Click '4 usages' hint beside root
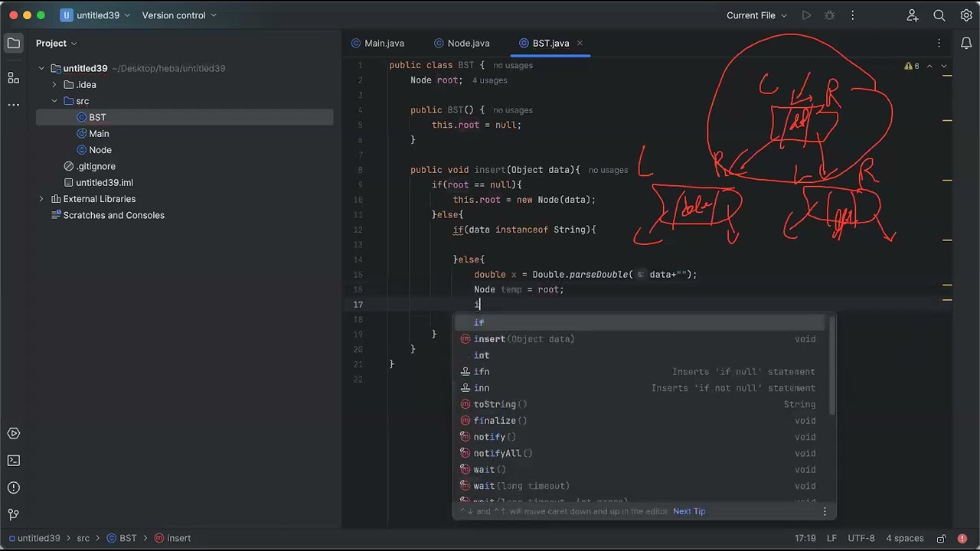The width and height of the screenshot is (980, 551). point(489,80)
